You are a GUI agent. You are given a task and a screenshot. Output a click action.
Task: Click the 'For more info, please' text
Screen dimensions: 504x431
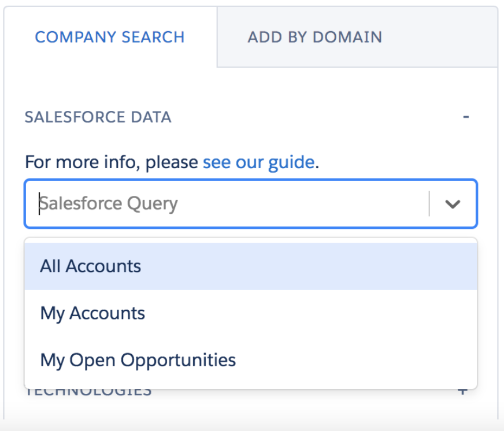(112, 162)
